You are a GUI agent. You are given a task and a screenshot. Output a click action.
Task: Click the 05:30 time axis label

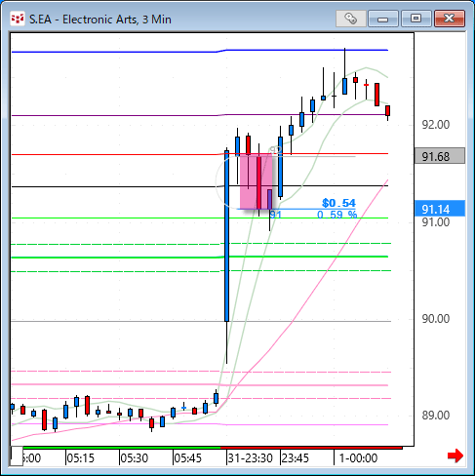(x=134, y=458)
